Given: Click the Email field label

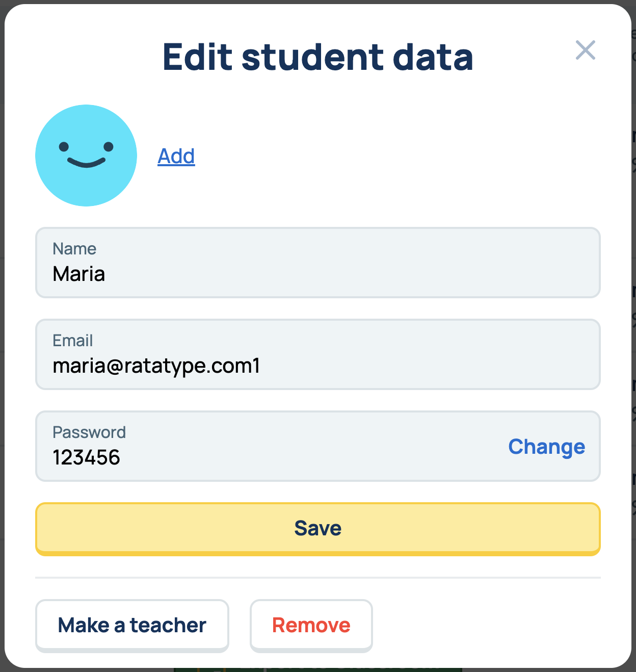Looking at the screenshot, I should pyautogui.click(x=73, y=341).
